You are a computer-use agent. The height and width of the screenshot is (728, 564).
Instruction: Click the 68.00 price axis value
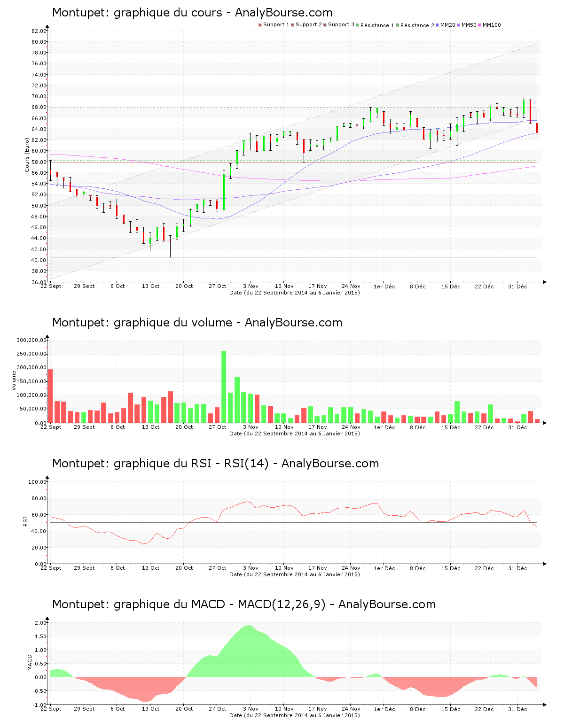[x=39, y=108]
